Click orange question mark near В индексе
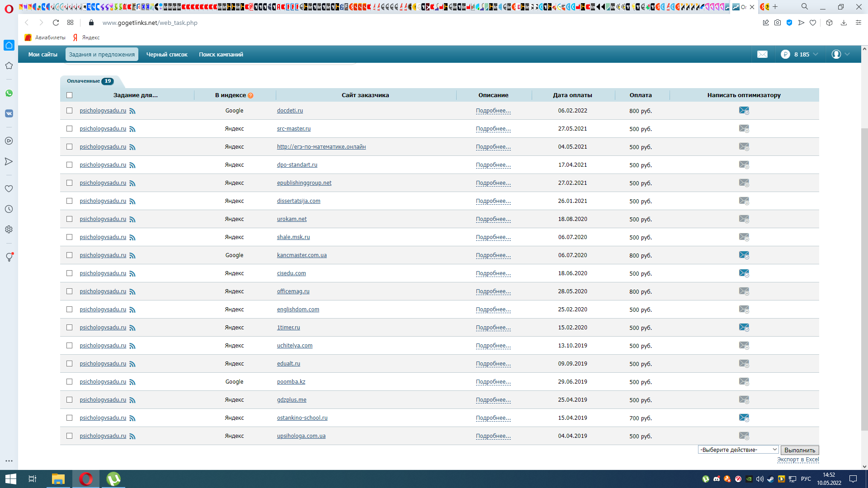This screenshot has width=868, height=488. pyautogui.click(x=250, y=95)
